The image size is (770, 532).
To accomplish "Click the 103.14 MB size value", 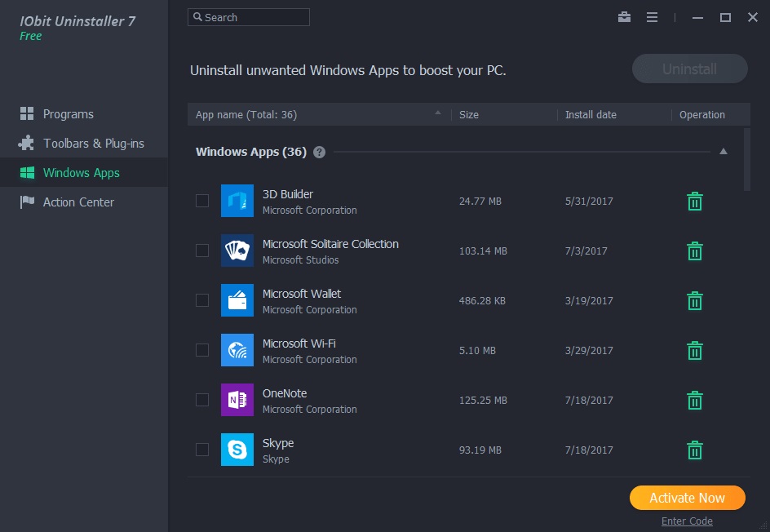I will (483, 251).
